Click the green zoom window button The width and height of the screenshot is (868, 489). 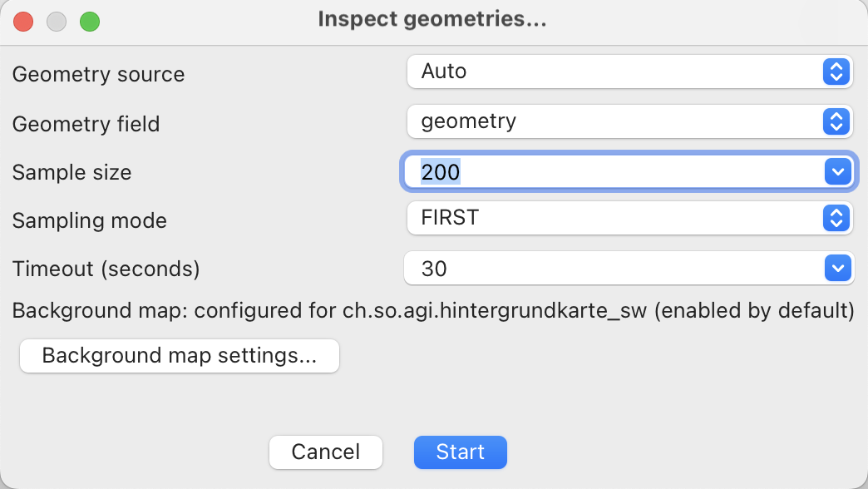[90, 22]
